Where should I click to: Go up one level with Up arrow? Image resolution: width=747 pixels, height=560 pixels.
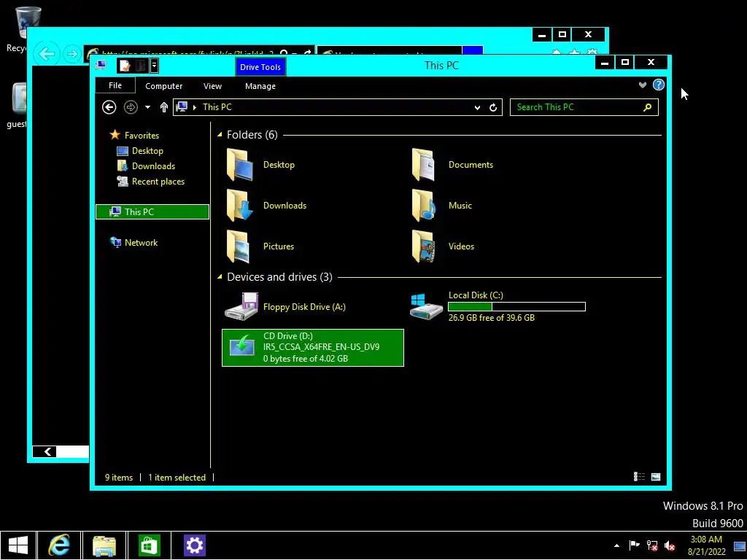[164, 107]
